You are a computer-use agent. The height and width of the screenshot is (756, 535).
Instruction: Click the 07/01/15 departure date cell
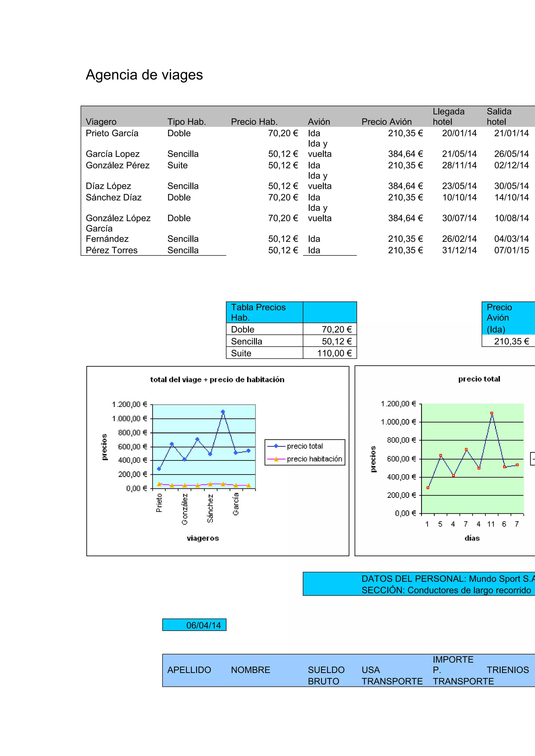pos(511,250)
